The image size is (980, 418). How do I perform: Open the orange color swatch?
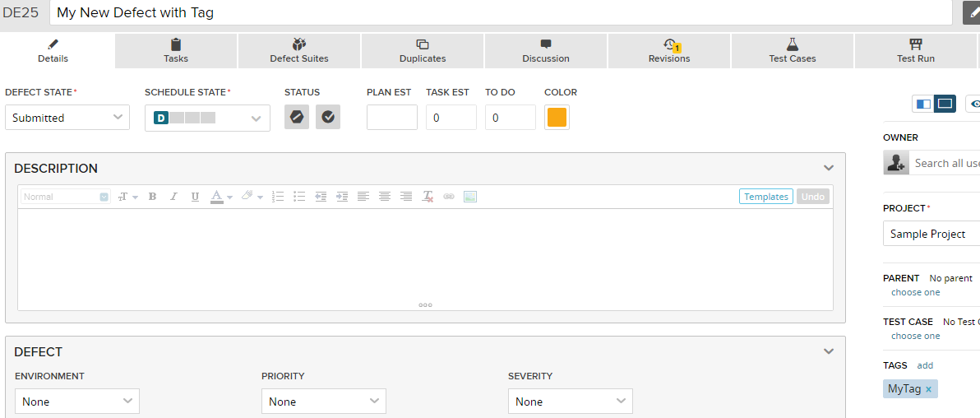coord(557,118)
